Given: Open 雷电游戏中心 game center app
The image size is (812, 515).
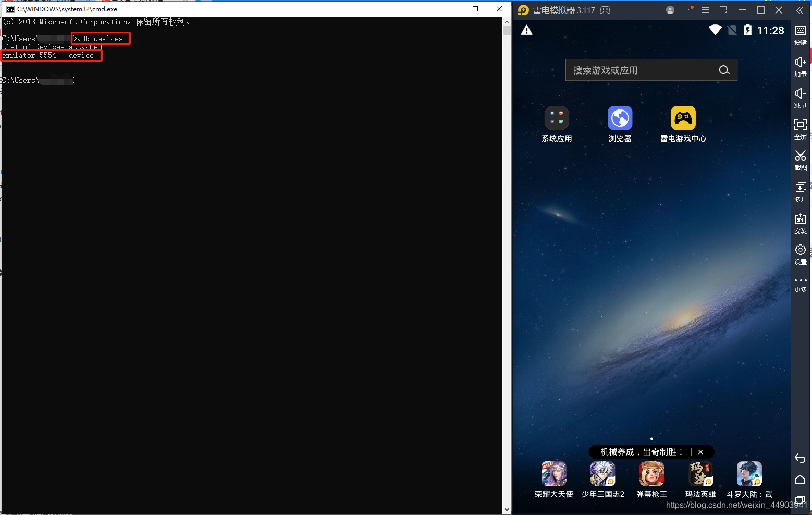Looking at the screenshot, I should pyautogui.click(x=683, y=118).
